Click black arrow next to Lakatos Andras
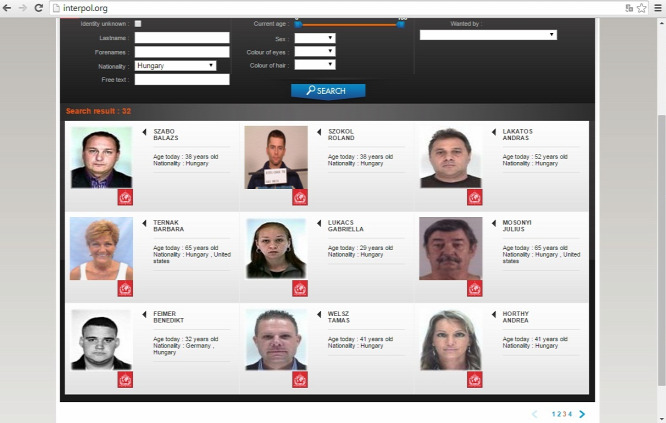 point(494,132)
